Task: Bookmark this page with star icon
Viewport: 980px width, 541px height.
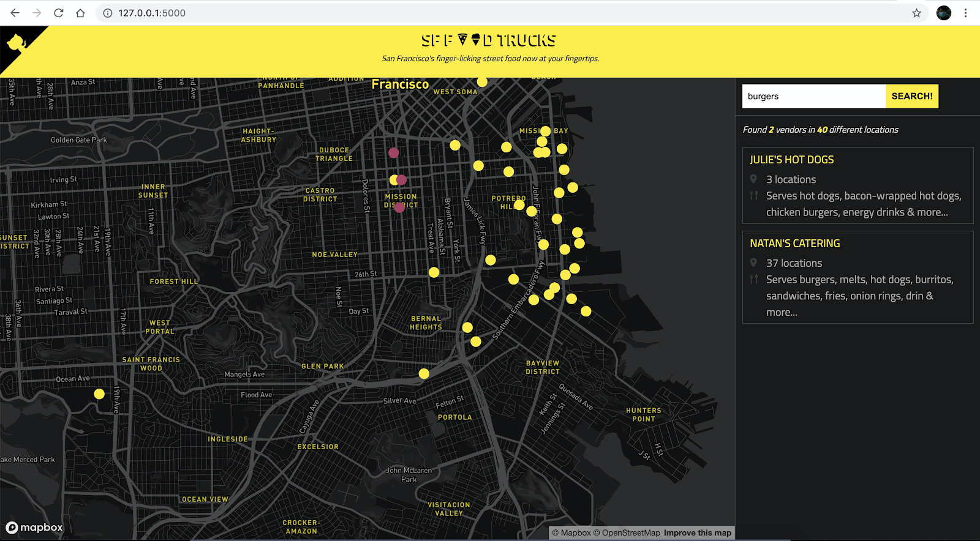Action: pos(916,13)
